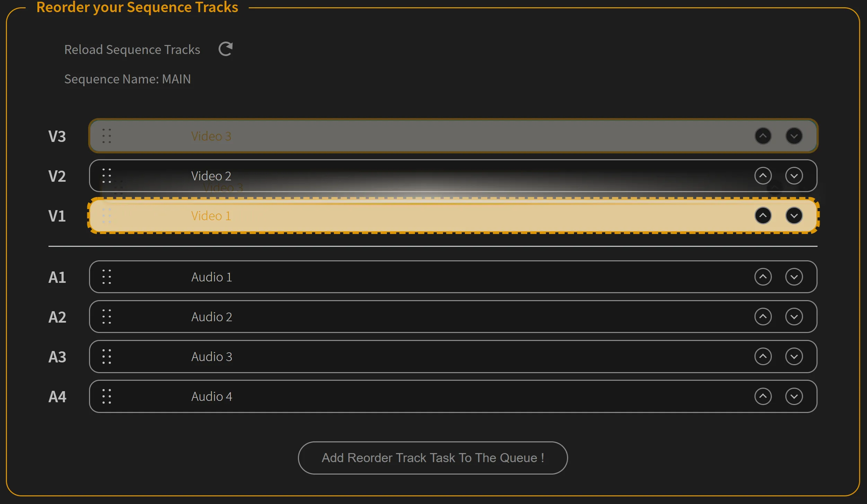Click the reload refresh icon
This screenshot has width=867, height=504.
(x=225, y=49)
